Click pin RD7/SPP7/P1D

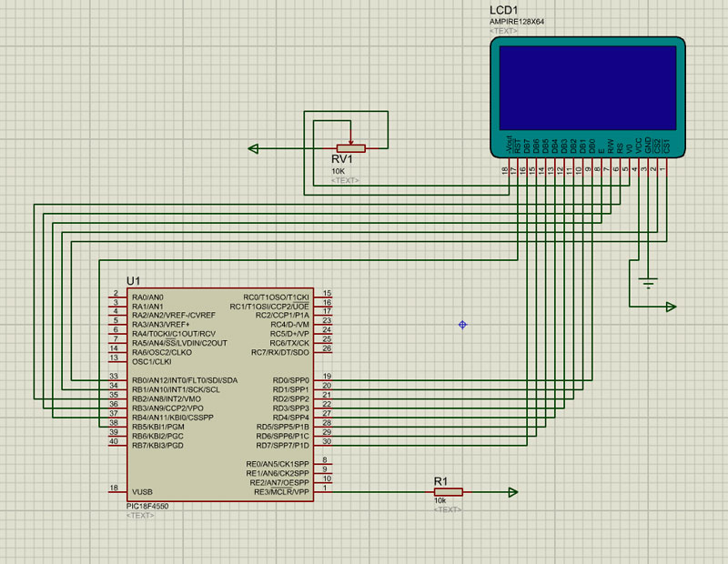point(283,446)
